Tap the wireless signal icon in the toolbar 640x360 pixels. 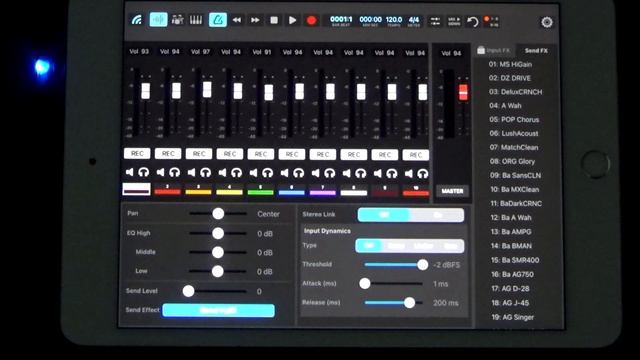(x=137, y=20)
